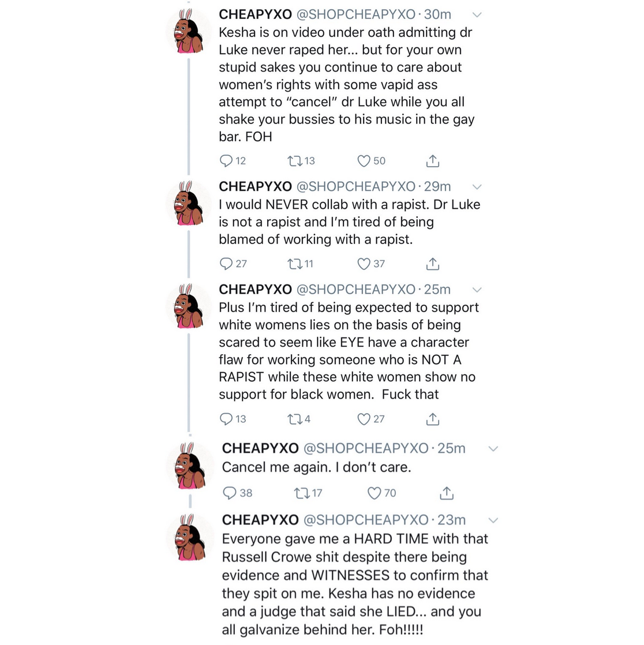
Task: Like the tweet with 37 likes
Action: pyautogui.click(x=364, y=264)
